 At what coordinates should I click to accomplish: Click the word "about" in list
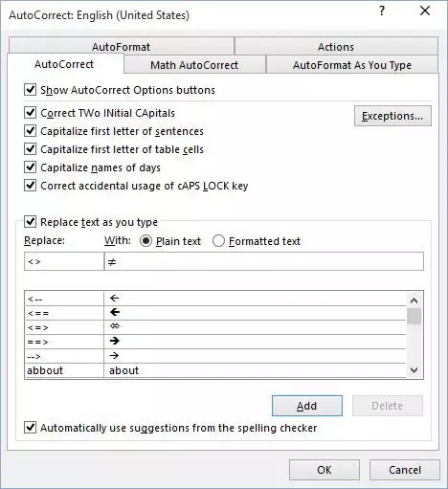coord(123,370)
